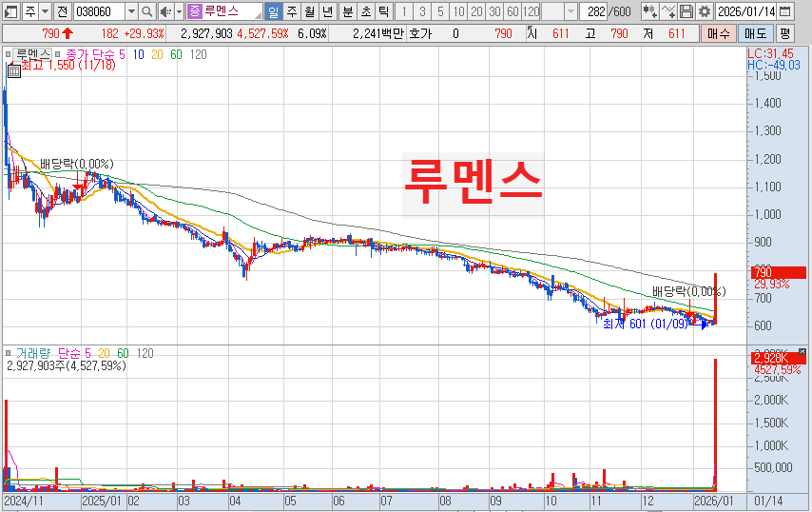
Task: Click the small square before 루멘스 legend
Action: point(8,54)
